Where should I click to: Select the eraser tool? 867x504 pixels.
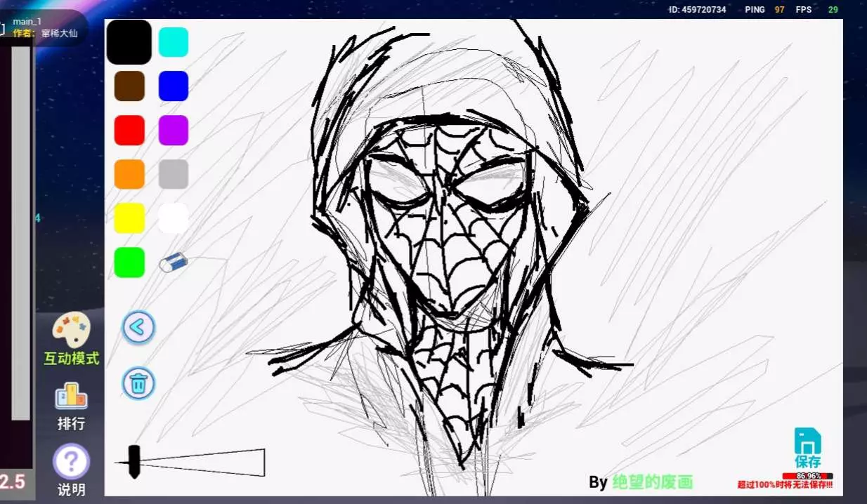click(174, 263)
